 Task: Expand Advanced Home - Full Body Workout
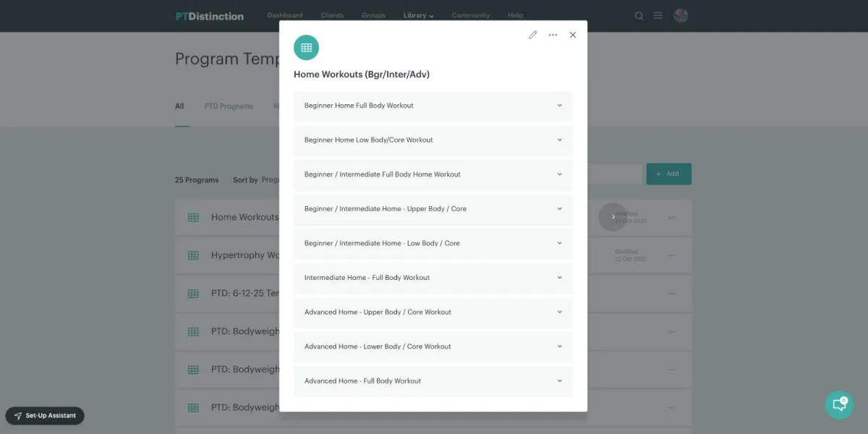coord(433,381)
